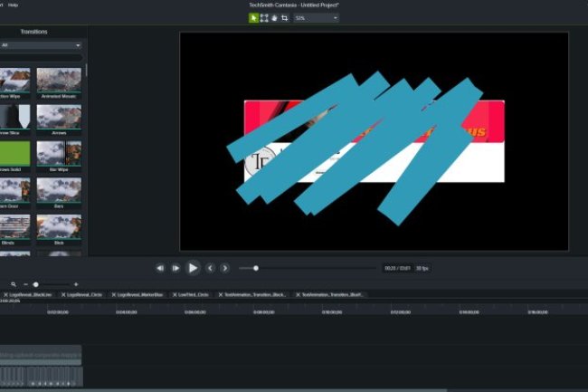
Task: Jump to previous marker arrow
Action: pos(210,268)
